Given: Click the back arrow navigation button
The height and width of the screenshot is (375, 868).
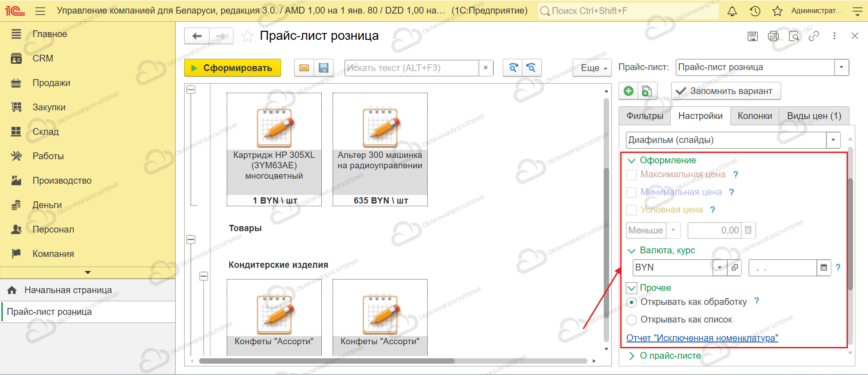Looking at the screenshot, I should [197, 36].
